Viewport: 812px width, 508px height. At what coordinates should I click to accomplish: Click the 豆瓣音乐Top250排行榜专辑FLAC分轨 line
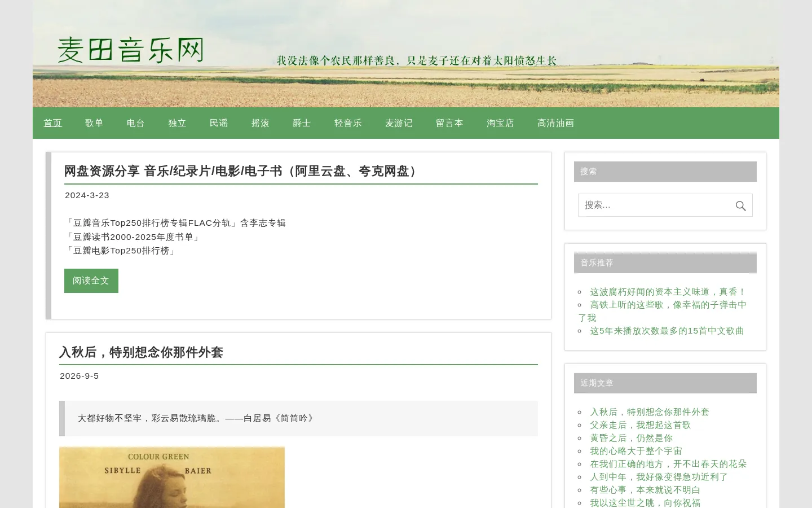[x=175, y=223]
